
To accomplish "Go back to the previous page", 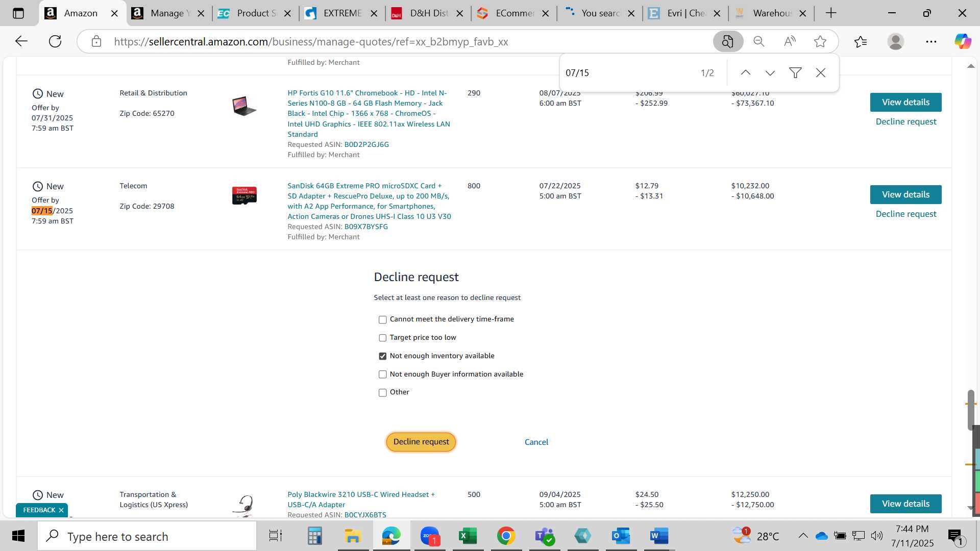I will [21, 41].
